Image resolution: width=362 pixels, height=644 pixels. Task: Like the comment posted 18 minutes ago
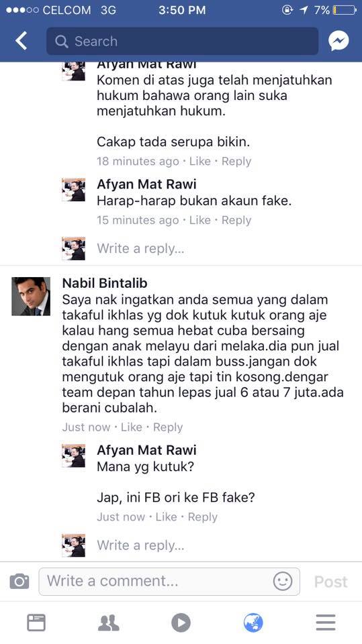coord(200,162)
